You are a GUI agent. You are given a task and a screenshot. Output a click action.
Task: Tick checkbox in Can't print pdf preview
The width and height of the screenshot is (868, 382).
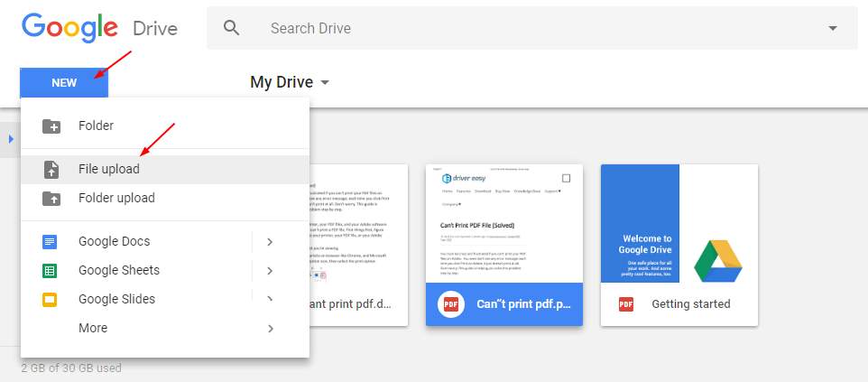click(x=566, y=178)
